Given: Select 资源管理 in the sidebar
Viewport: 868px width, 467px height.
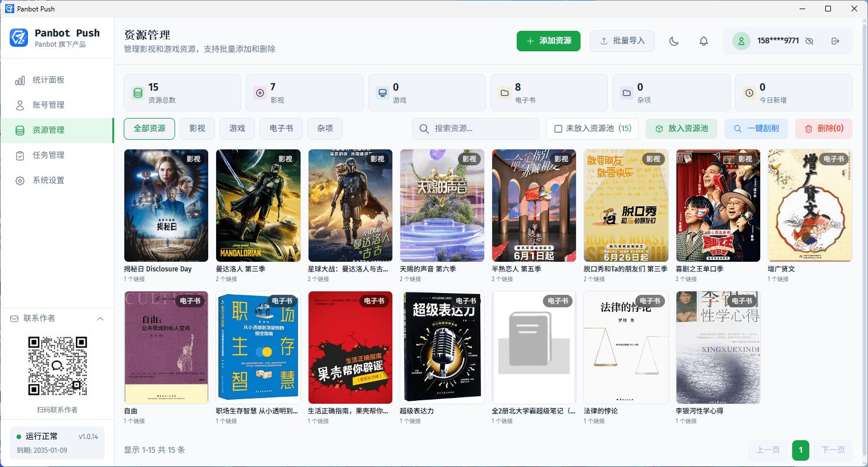Looking at the screenshot, I should tap(57, 130).
